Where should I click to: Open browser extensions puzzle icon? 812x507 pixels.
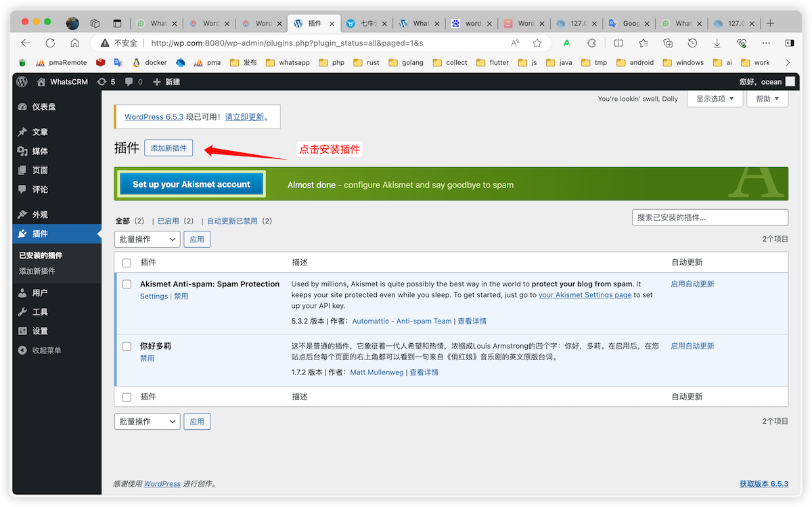pyautogui.click(x=591, y=43)
